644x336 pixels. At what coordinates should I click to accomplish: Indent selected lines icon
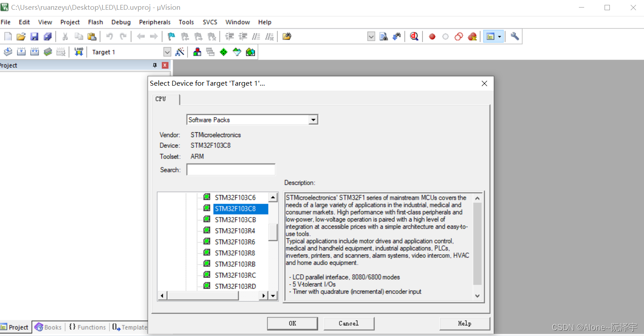click(x=230, y=36)
